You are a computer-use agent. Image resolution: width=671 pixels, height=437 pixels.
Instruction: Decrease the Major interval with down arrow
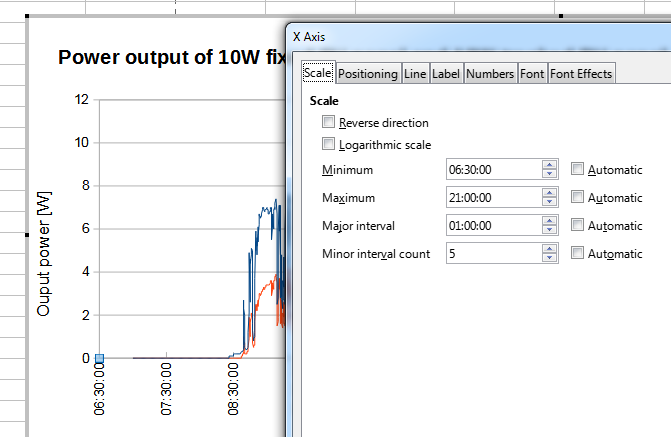point(549,230)
